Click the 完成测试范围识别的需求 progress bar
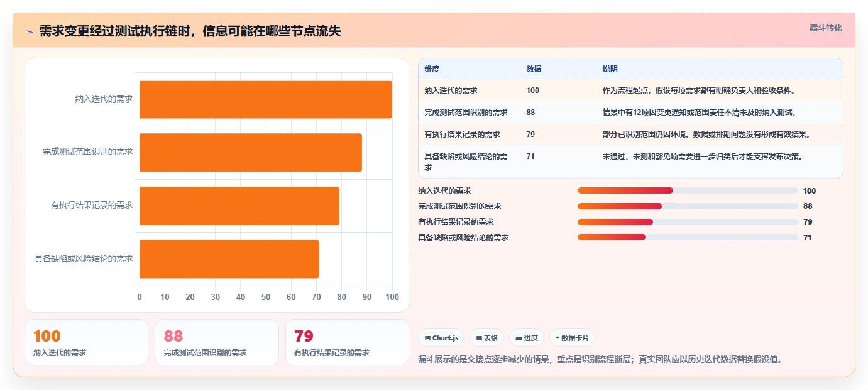 point(688,206)
